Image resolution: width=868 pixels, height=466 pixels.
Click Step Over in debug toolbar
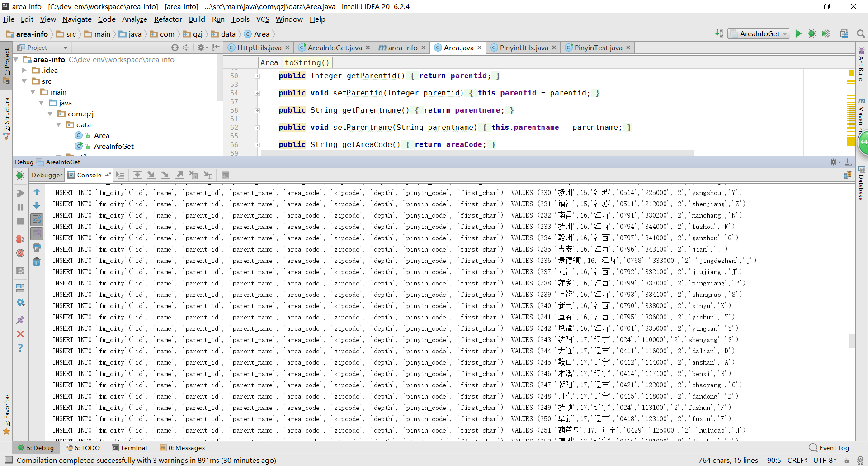pyautogui.click(x=137, y=175)
